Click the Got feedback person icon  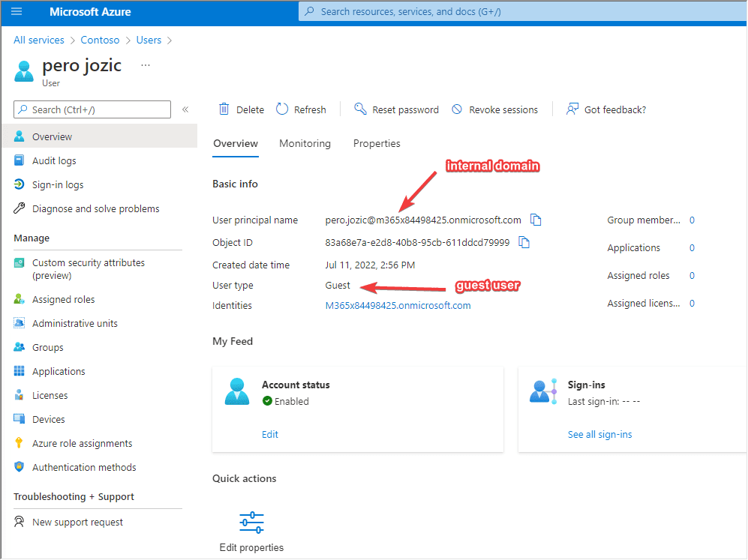(x=572, y=109)
